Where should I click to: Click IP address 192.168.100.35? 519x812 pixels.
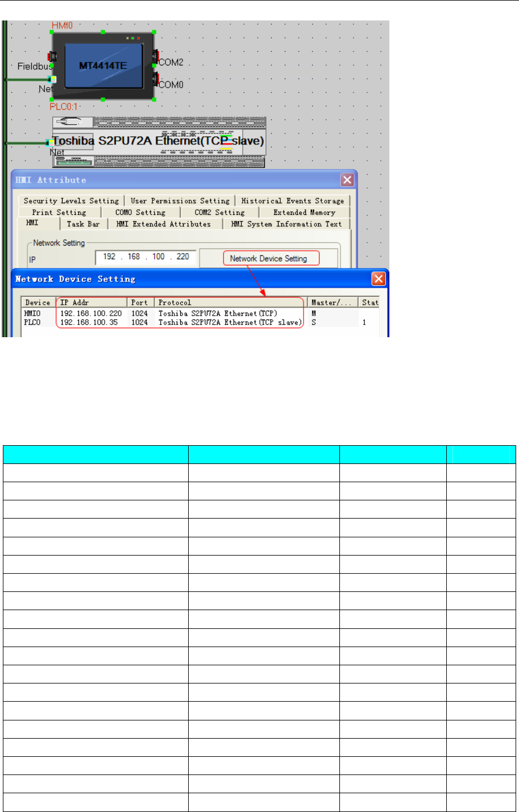tap(89, 322)
